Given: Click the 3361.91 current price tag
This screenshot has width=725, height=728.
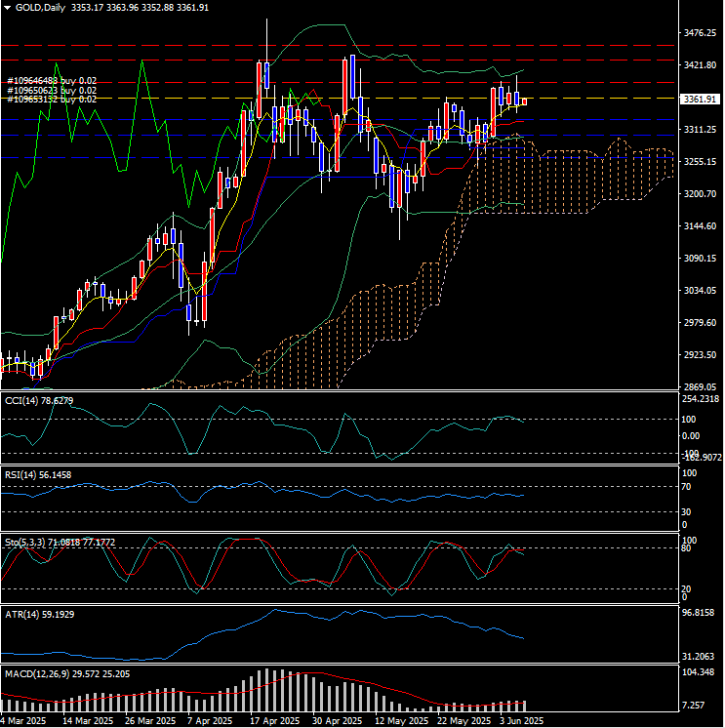Looking at the screenshot, I should coord(700,100).
